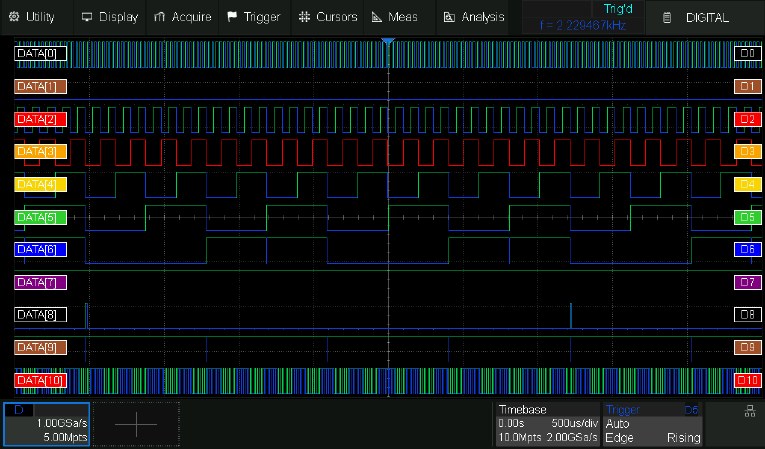Select the DATA[8] channel label
The image size is (765, 449).
40,315
